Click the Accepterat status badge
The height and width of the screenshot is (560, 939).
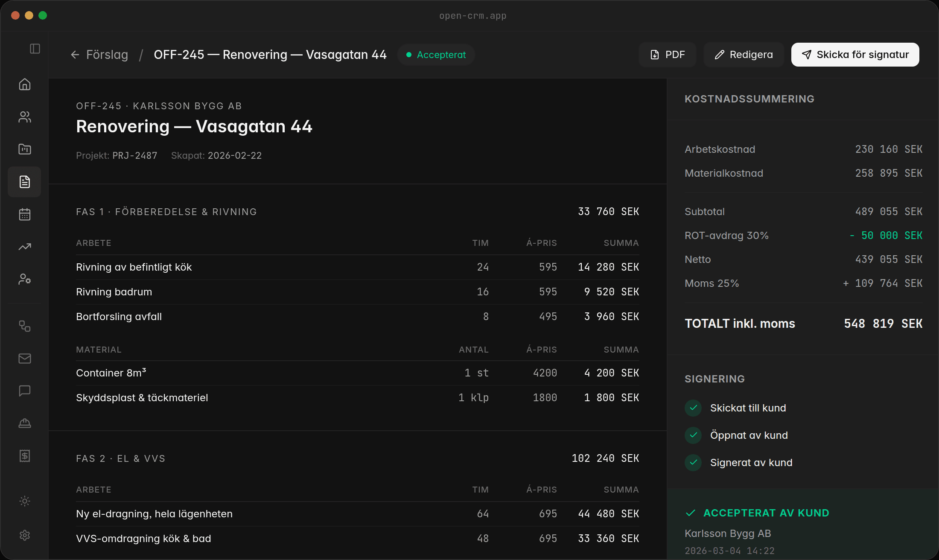click(436, 55)
